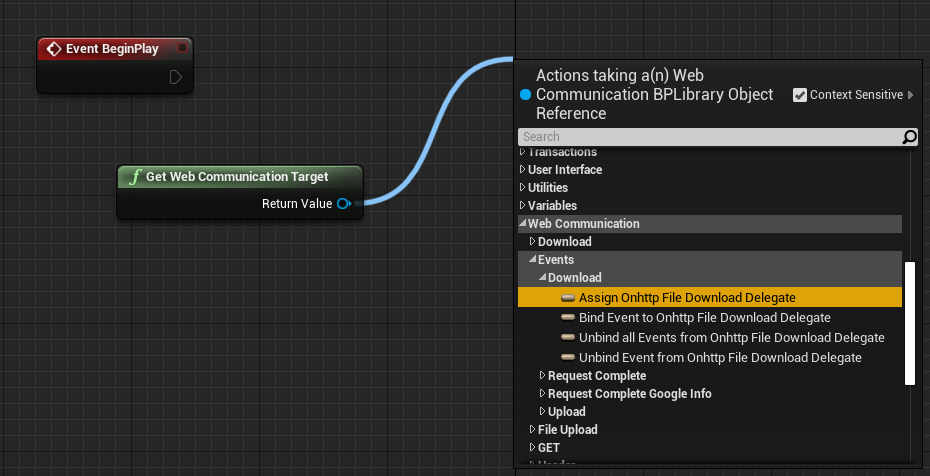Viewport: 930px width, 476px height.
Task: Click the function icon on Get Web Communication Target
Action: click(135, 177)
